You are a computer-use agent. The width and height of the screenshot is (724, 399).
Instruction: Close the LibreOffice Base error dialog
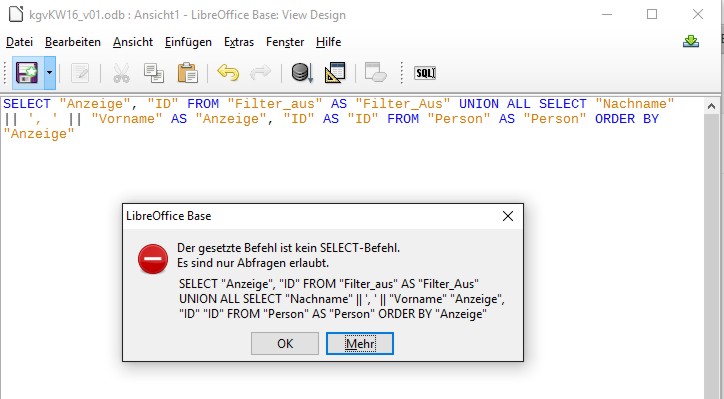click(508, 216)
